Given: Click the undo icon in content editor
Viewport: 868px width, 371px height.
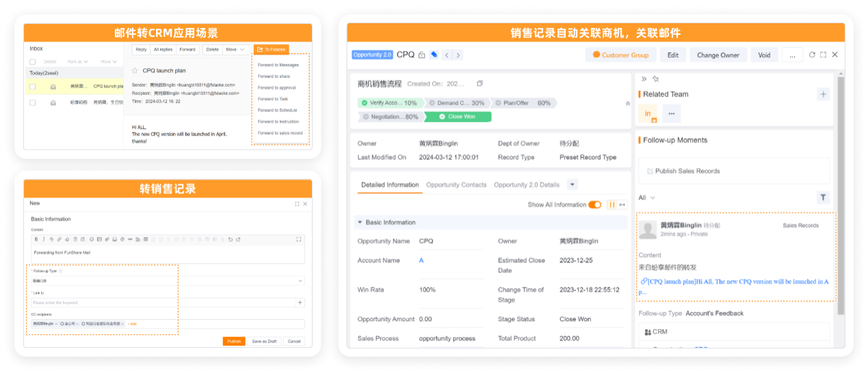Looking at the screenshot, I should pyautogui.click(x=231, y=239).
